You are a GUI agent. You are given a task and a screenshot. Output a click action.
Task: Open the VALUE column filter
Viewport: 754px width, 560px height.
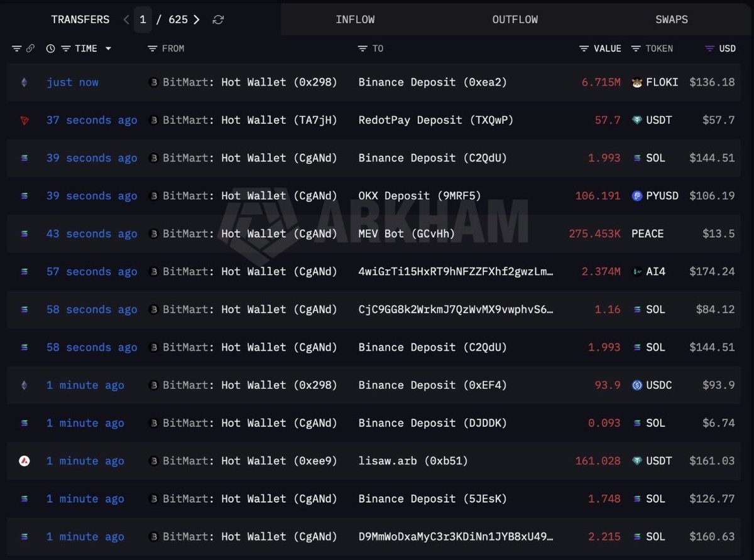click(x=584, y=48)
